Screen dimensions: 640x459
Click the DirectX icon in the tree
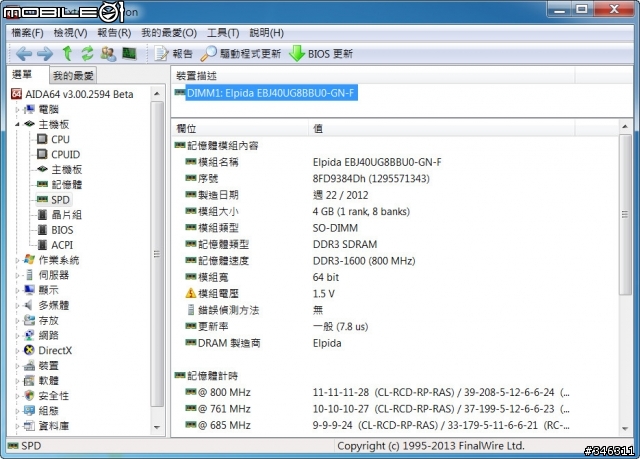(x=29, y=350)
